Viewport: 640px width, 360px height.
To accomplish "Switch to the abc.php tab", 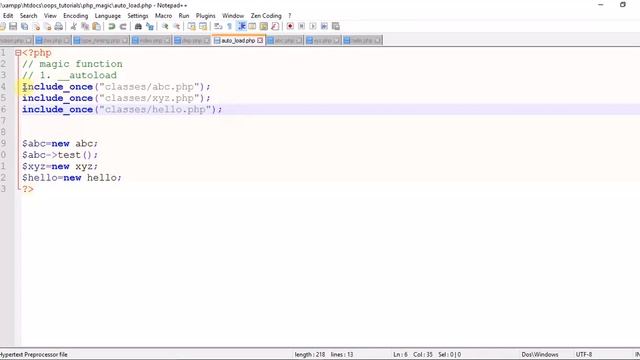I will coord(284,40).
